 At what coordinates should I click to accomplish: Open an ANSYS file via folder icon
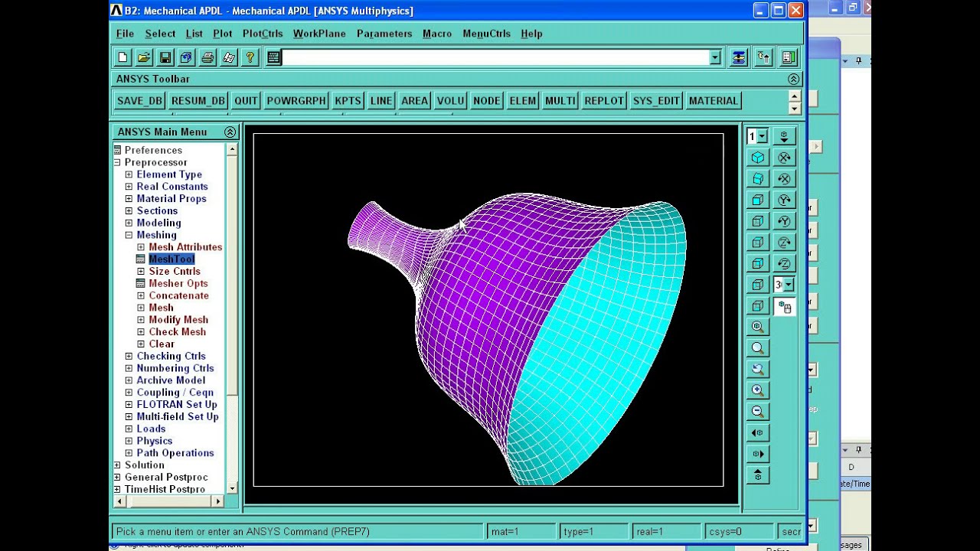point(143,57)
